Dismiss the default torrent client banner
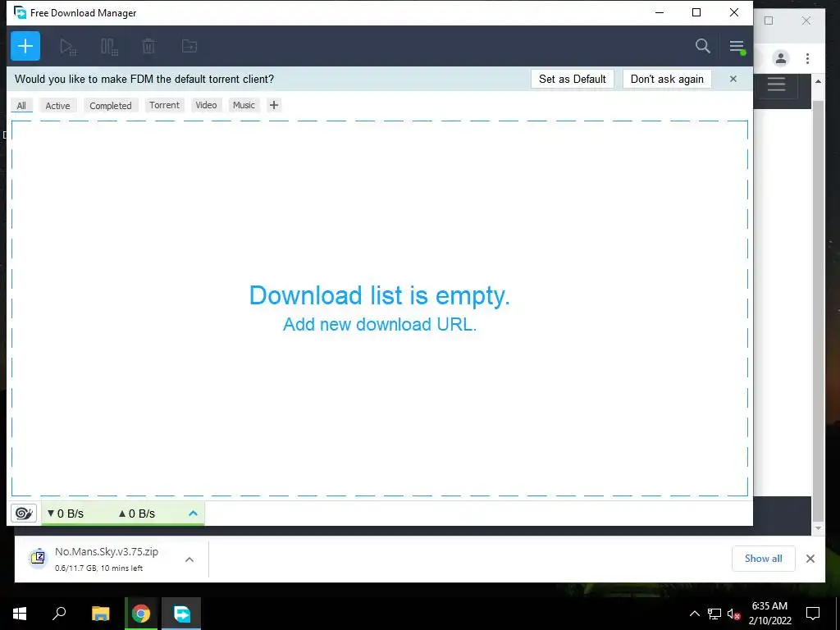840x630 pixels. click(x=733, y=80)
